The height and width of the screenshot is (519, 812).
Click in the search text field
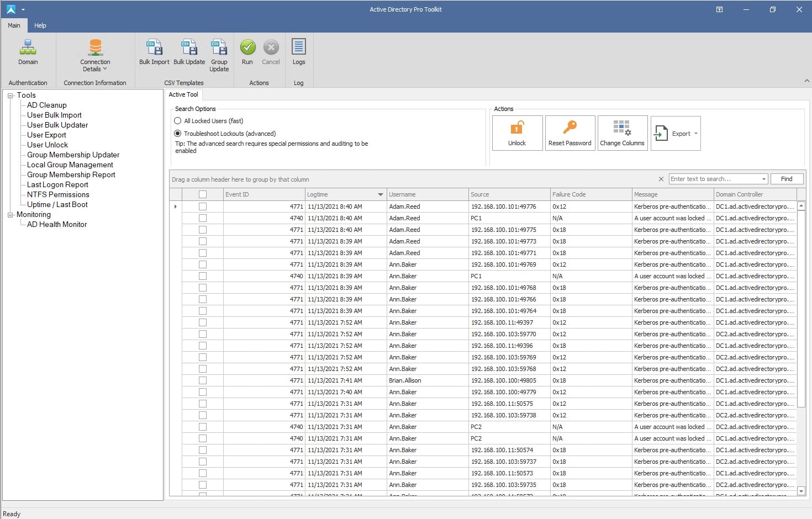[715, 179]
